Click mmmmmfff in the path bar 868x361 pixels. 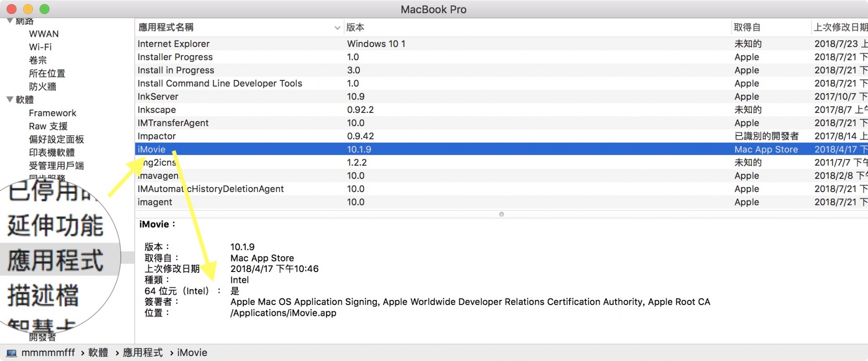(48, 353)
